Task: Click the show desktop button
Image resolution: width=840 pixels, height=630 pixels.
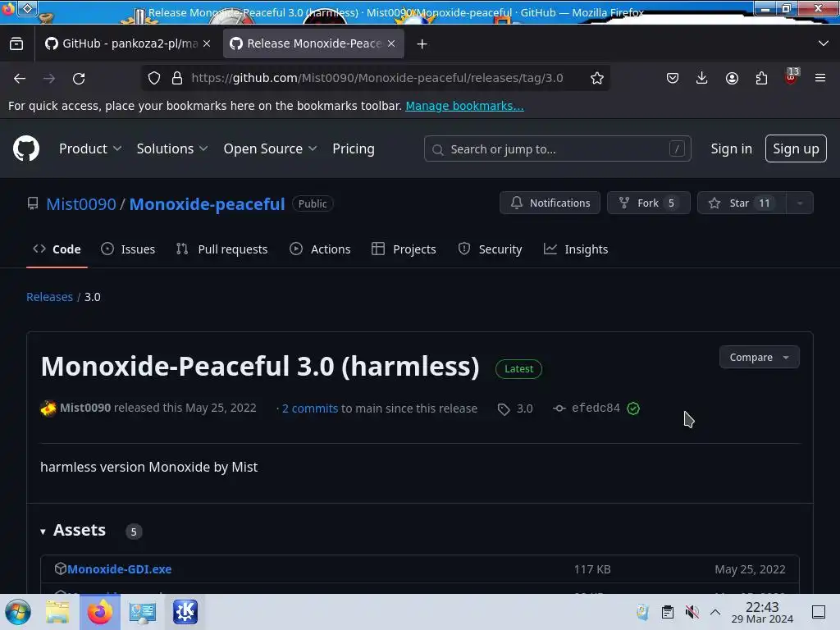Action: 819,612
